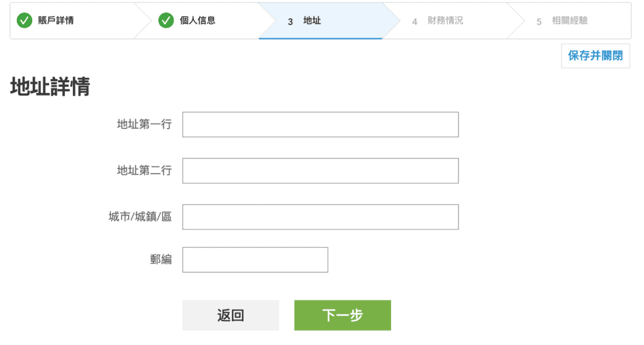Open the 個人信息 step

[197, 20]
